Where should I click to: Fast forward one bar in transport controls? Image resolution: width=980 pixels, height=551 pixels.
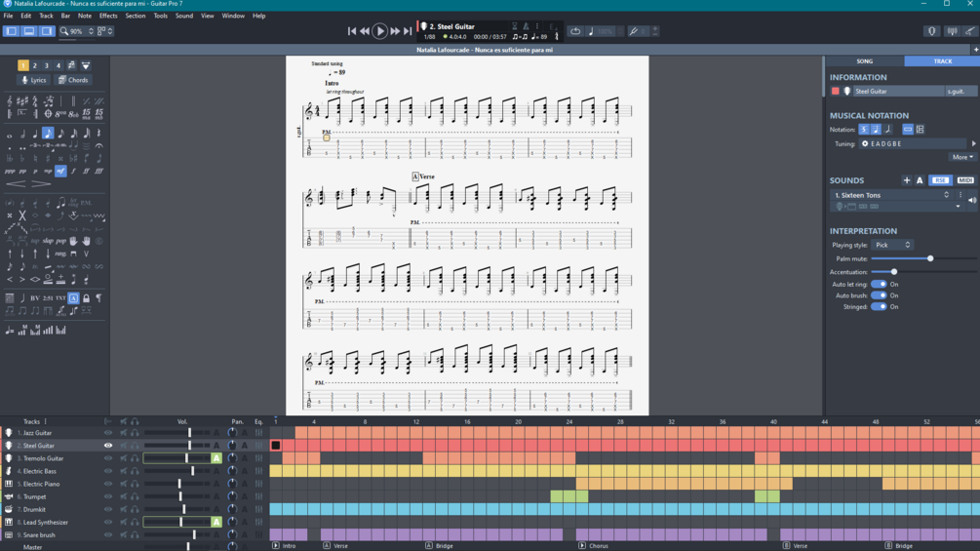pyautogui.click(x=395, y=30)
